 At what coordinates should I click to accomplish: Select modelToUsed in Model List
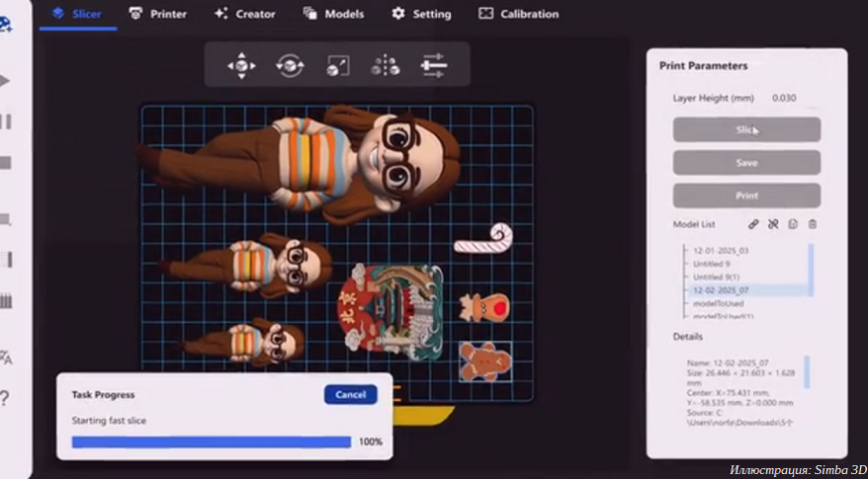point(718,303)
